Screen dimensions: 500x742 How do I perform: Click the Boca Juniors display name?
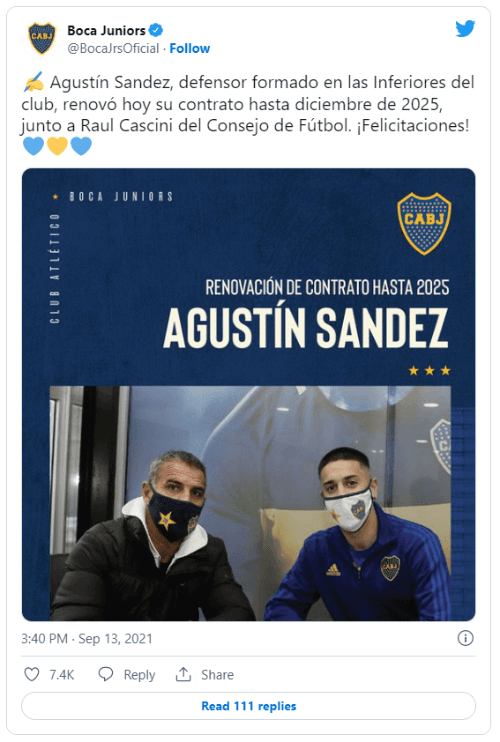106,30
